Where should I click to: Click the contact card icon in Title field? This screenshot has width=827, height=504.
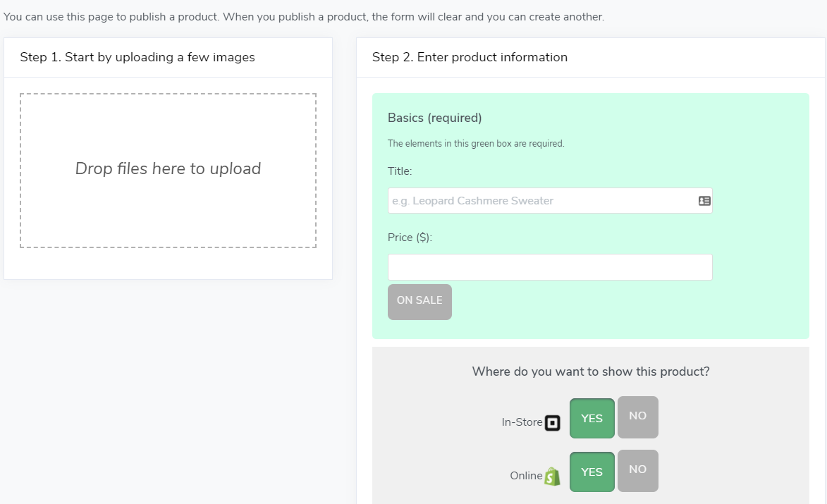pyautogui.click(x=704, y=201)
